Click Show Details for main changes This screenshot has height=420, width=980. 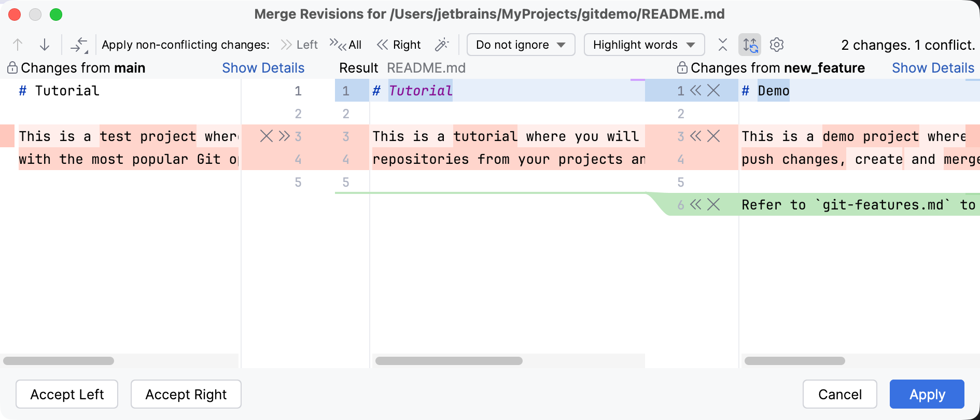click(263, 68)
